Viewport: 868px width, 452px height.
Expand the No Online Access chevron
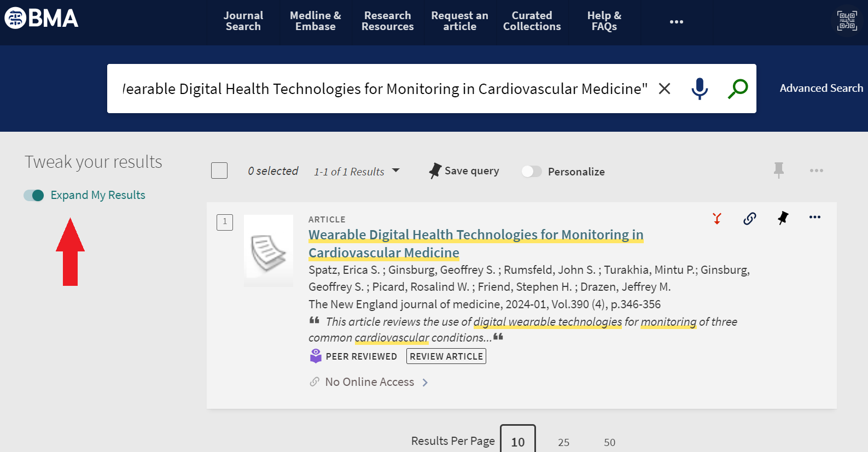pyautogui.click(x=425, y=383)
